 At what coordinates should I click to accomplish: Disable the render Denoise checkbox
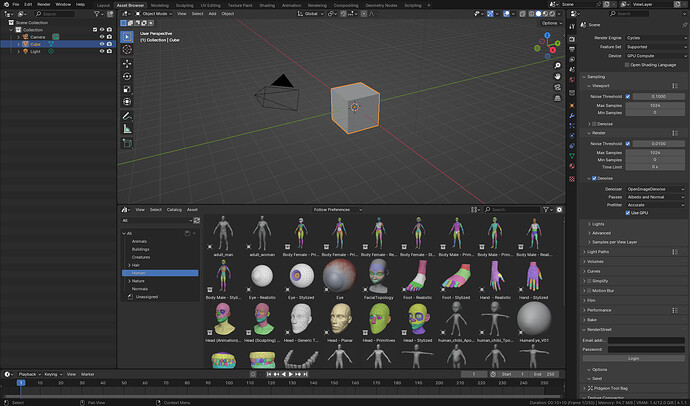click(594, 178)
